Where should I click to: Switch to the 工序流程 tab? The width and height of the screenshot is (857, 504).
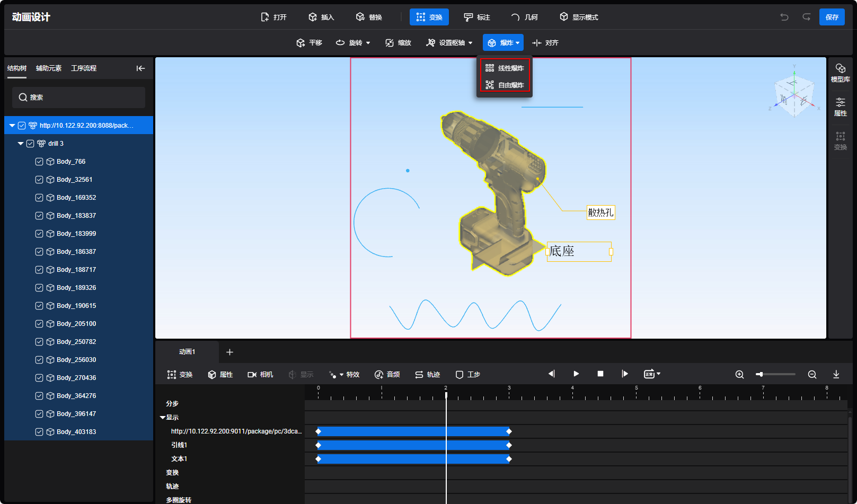coord(84,68)
